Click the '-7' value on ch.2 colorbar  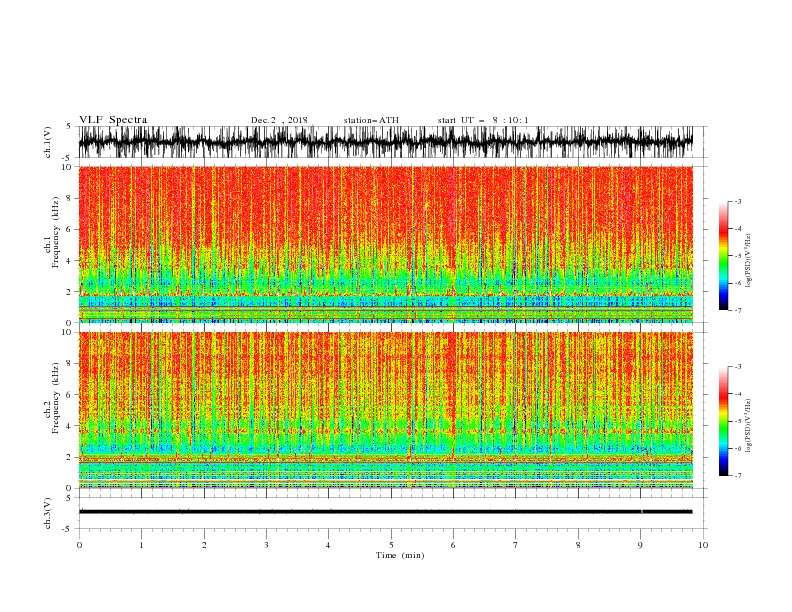click(737, 475)
